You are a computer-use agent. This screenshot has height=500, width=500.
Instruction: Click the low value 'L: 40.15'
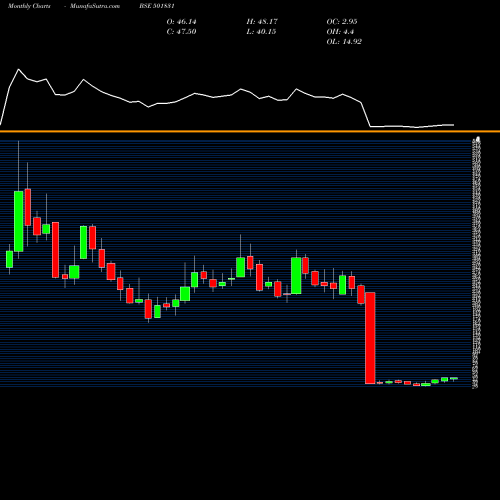tap(261, 32)
